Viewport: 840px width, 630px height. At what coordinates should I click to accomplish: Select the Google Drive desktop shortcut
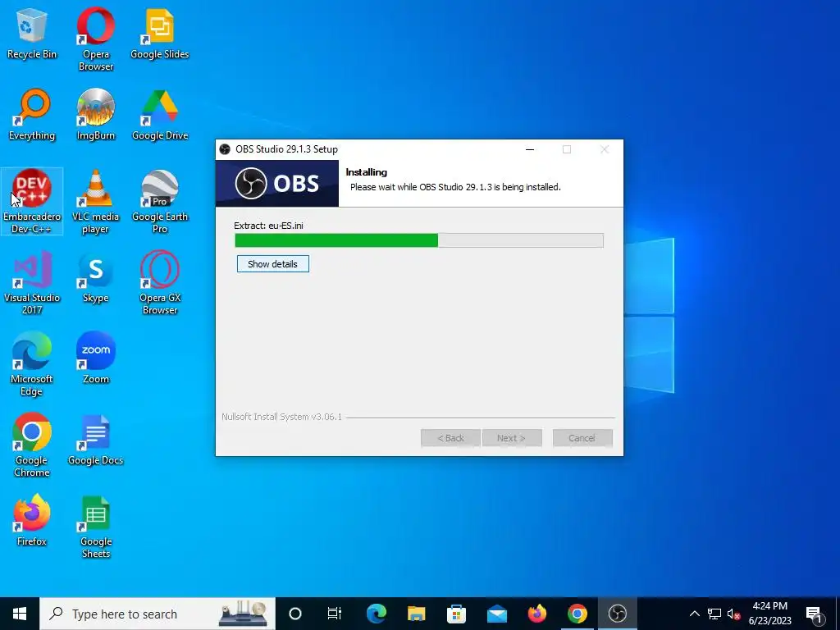pyautogui.click(x=160, y=115)
